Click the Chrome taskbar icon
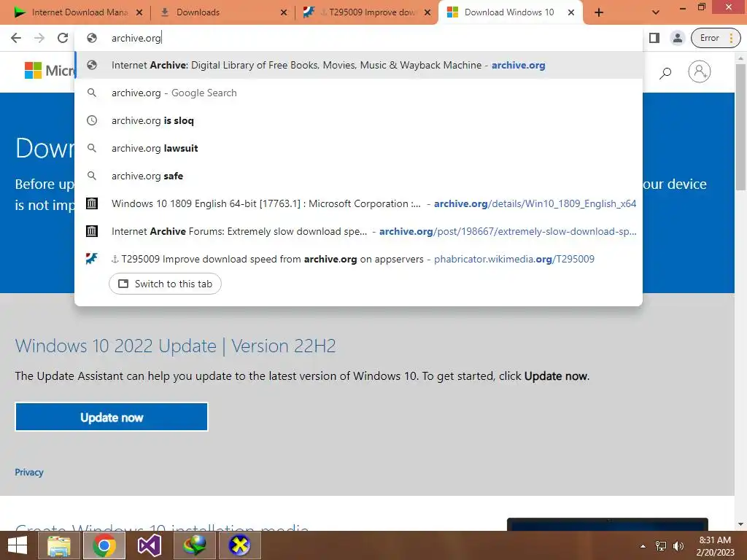 pos(104,545)
